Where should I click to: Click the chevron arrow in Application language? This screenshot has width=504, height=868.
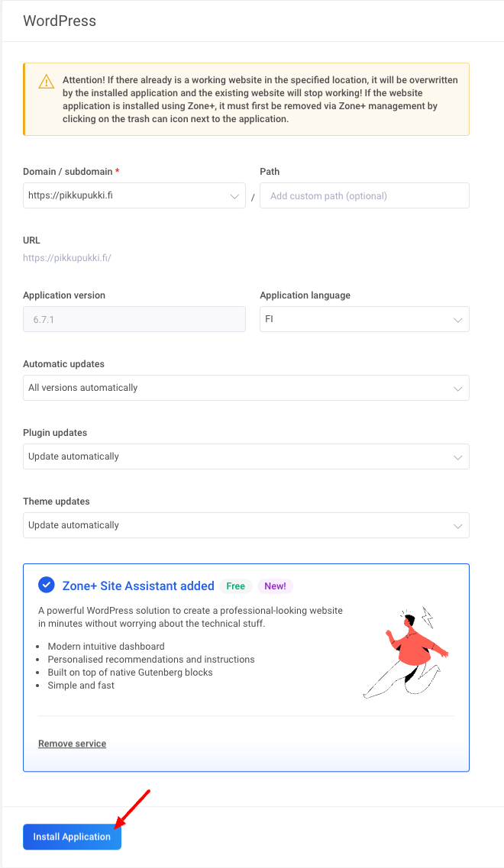coord(458,319)
